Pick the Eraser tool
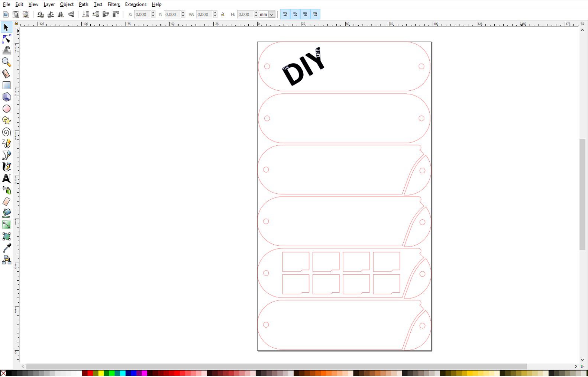The image size is (588, 377). click(6, 202)
